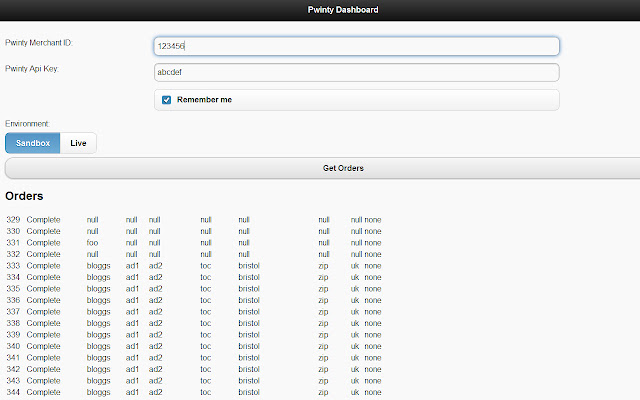Click 'bristol' in order 333 row
The image size is (640, 400).
pos(249,266)
